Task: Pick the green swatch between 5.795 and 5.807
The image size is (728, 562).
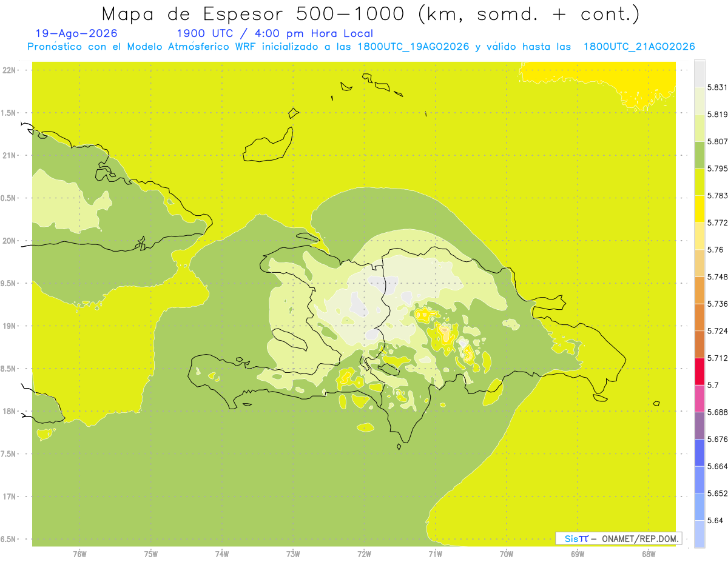Action: click(x=699, y=155)
